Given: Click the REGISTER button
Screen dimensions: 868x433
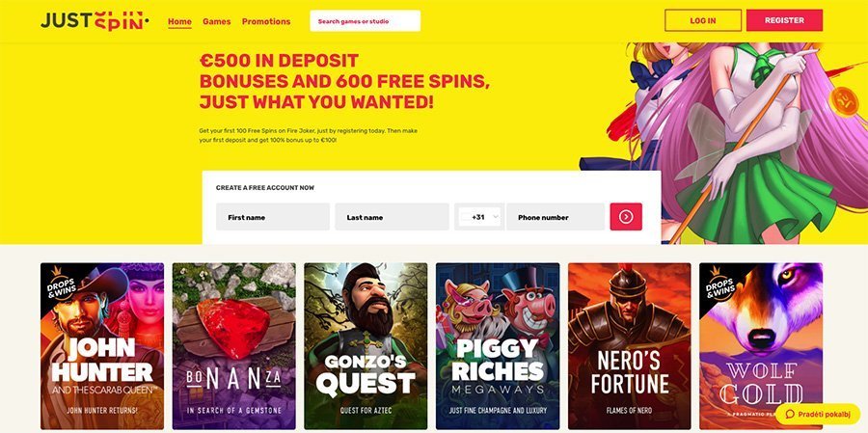Looking at the screenshot, I should coord(784,20).
